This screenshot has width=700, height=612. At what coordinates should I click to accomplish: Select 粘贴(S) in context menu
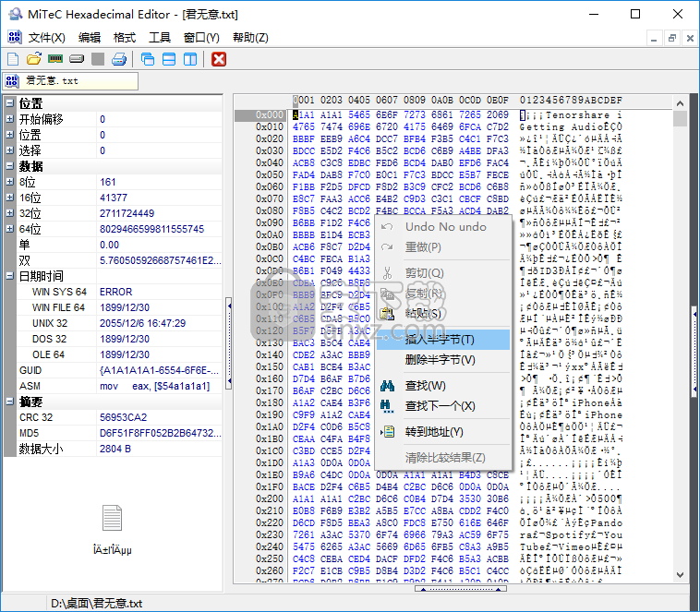pos(443,314)
